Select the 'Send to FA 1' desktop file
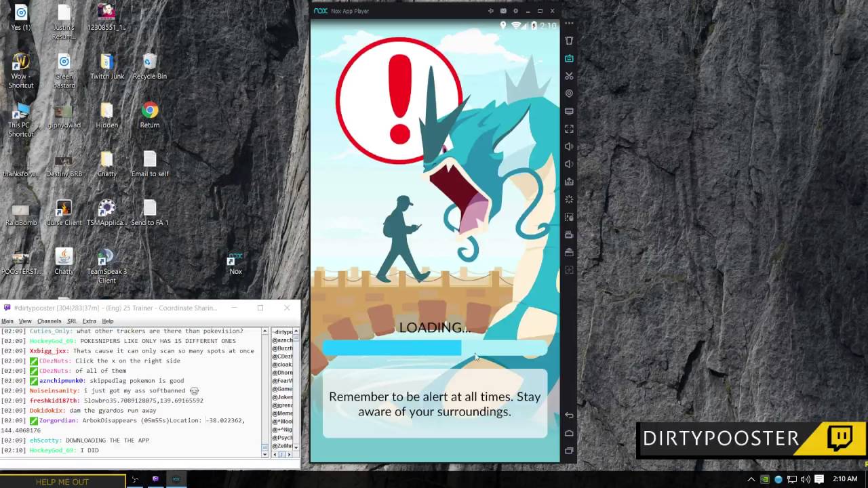868x488 pixels. pos(150,213)
